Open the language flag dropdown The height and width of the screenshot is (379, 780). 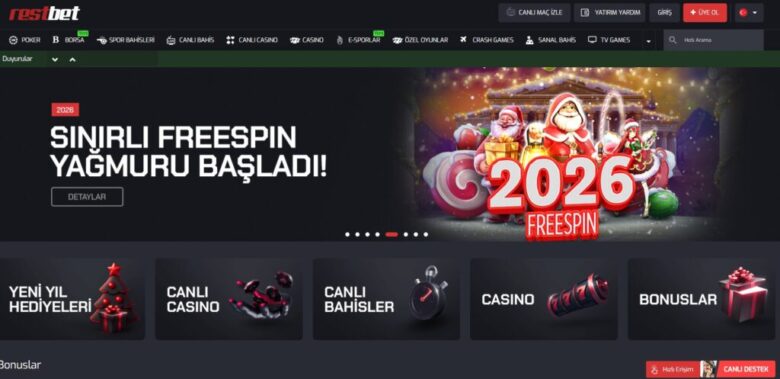click(749, 13)
